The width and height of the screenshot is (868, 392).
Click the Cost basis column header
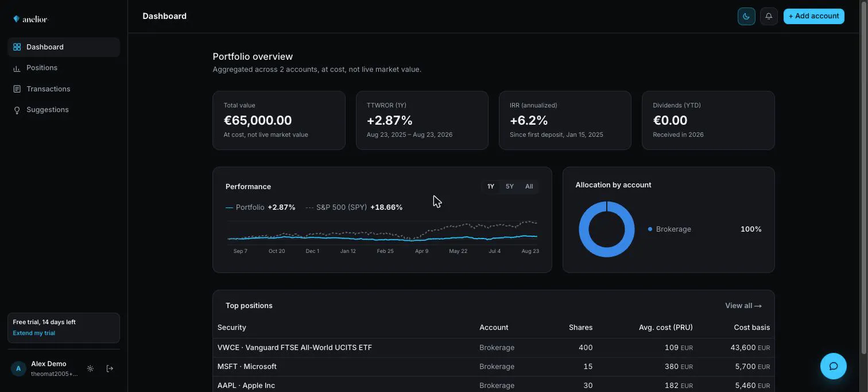coord(752,328)
